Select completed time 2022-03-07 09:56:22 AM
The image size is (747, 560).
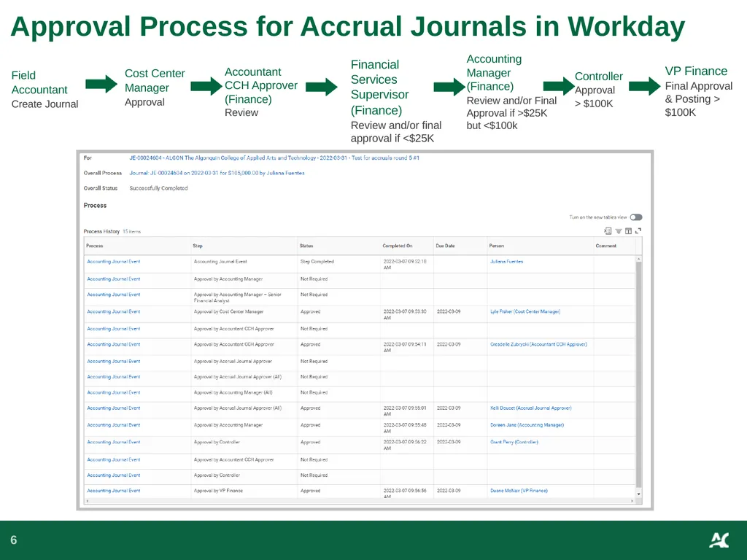click(x=405, y=445)
